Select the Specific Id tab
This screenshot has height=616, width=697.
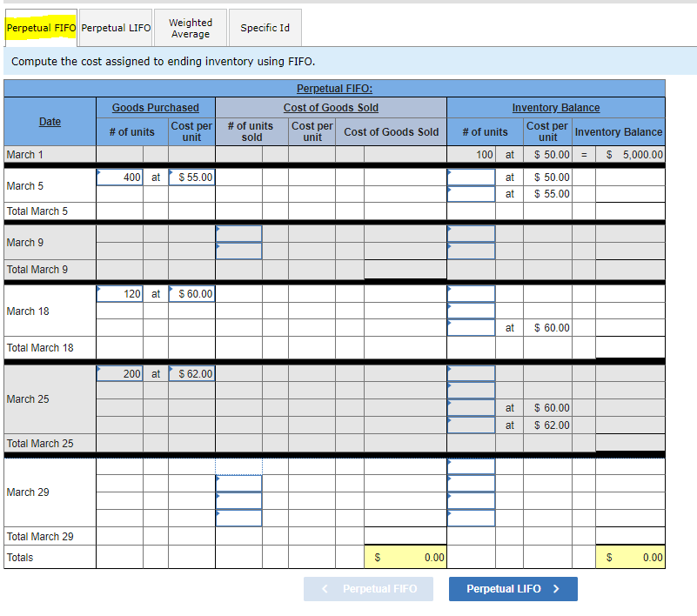[265, 28]
